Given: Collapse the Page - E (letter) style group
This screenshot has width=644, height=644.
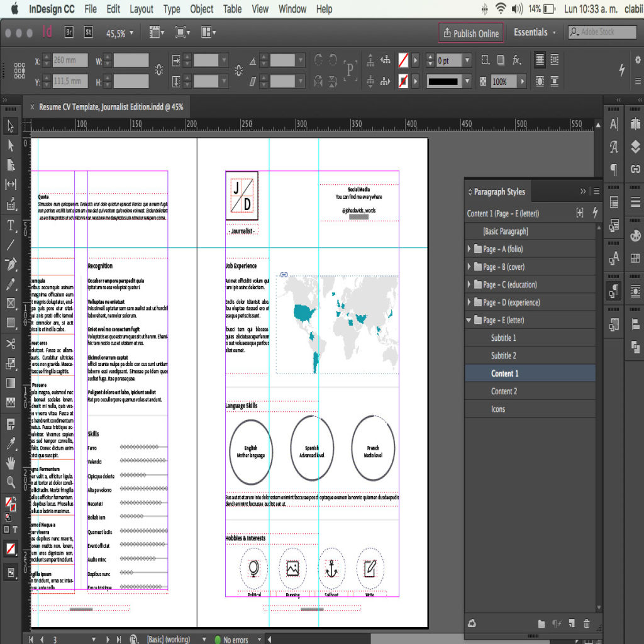Looking at the screenshot, I should [x=469, y=320].
